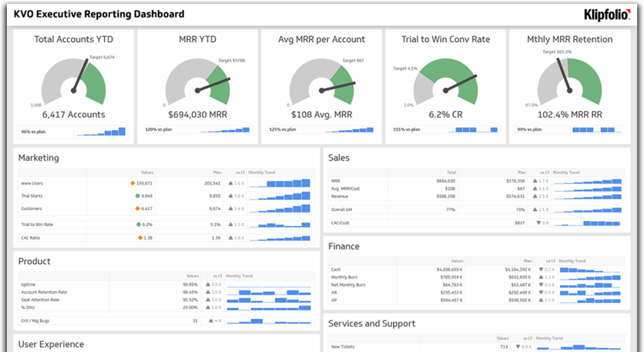Click the green circle indicator in Trial to Win Rate row
This screenshot has height=352, width=644.
click(x=139, y=224)
